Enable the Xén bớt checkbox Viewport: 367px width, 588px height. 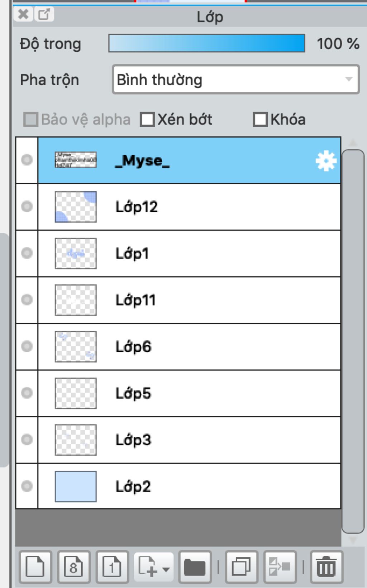[x=147, y=120]
